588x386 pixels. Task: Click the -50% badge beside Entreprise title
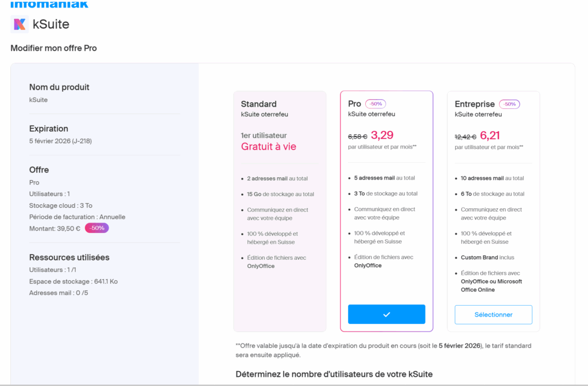(x=509, y=104)
